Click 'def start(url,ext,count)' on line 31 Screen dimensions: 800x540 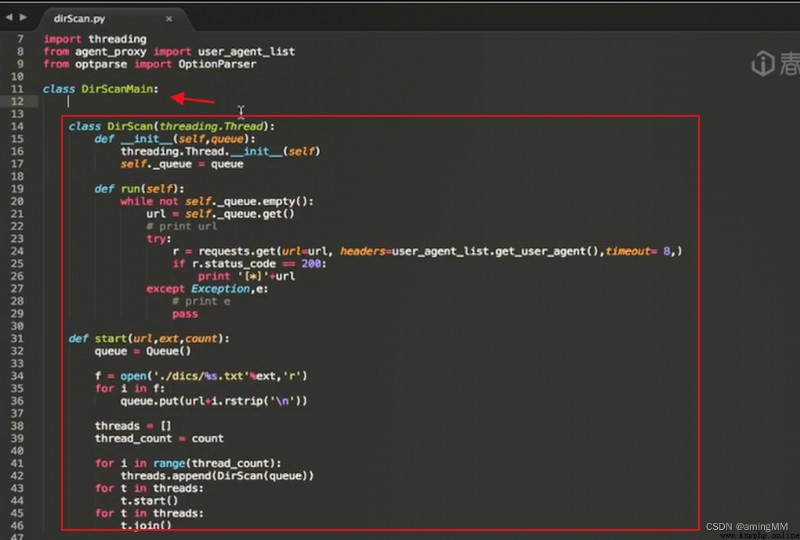tap(149, 339)
